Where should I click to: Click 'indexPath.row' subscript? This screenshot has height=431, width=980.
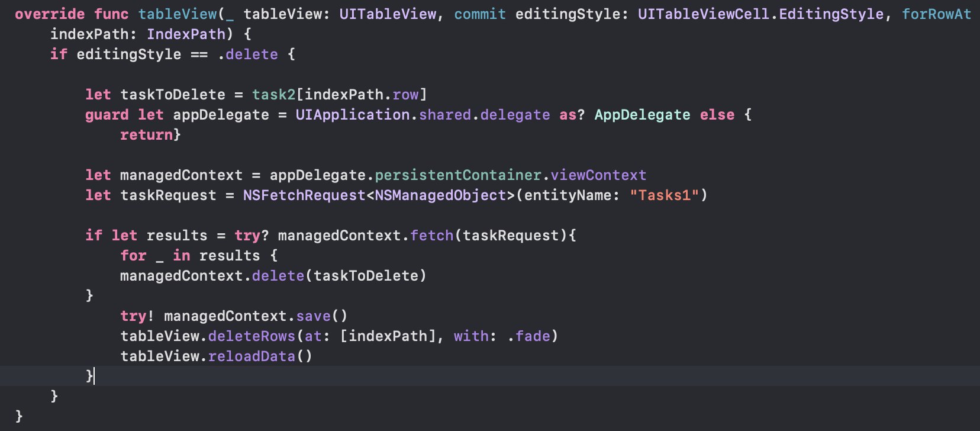tap(361, 94)
